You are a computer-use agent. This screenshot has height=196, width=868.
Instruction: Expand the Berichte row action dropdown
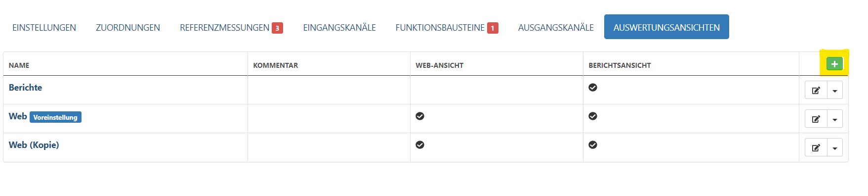[x=835, y=90]
